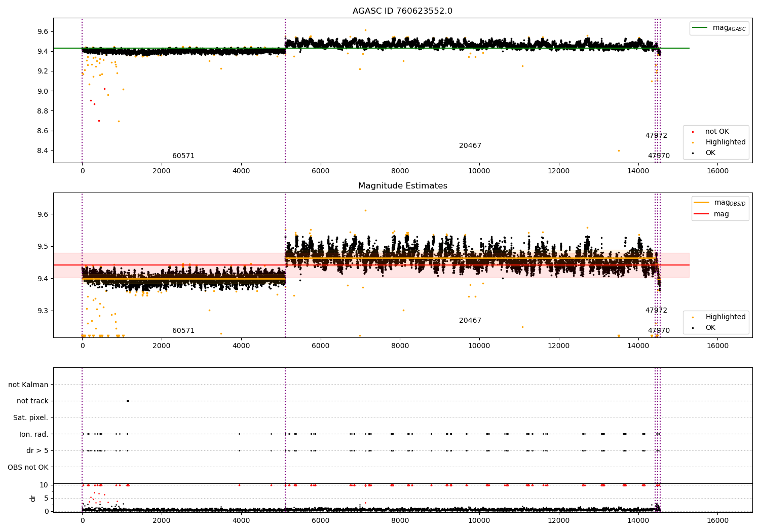
Task: Click the "dr > 5" axis label
Action: [x=37, y=451]
